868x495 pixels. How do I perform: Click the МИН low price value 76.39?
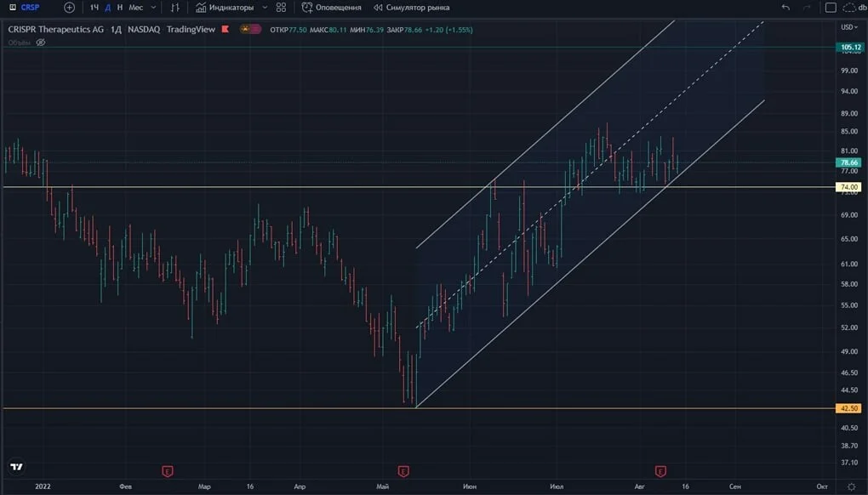(x=374, y=30)
